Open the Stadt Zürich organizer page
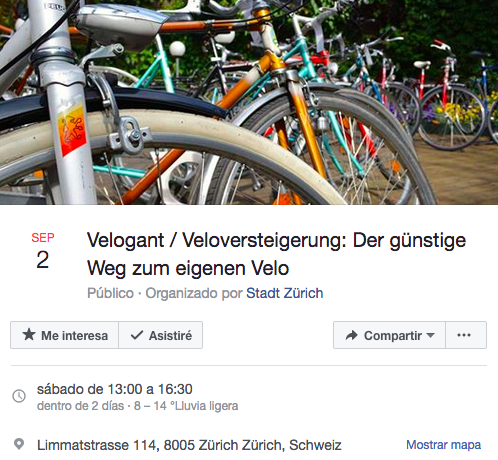Screen dimensions: 498x460 pyautogui.click(x=285, y=293)
